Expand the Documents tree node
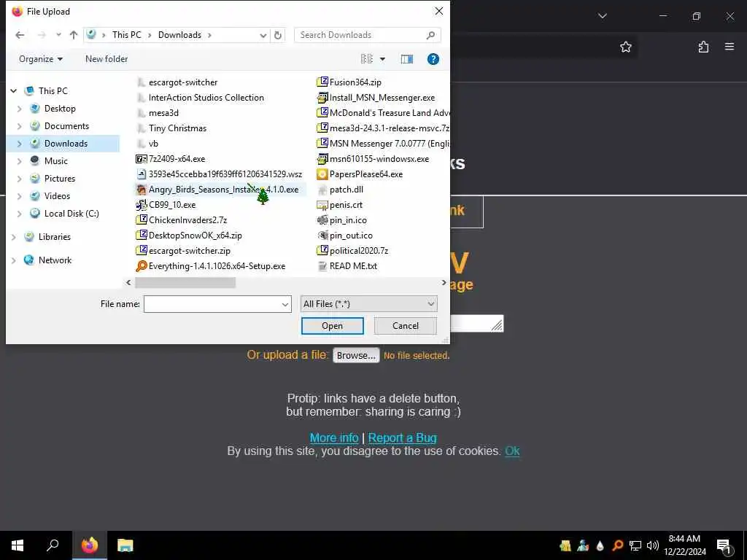The width and height of the screenshot is (747, 560). click(20, 126)
